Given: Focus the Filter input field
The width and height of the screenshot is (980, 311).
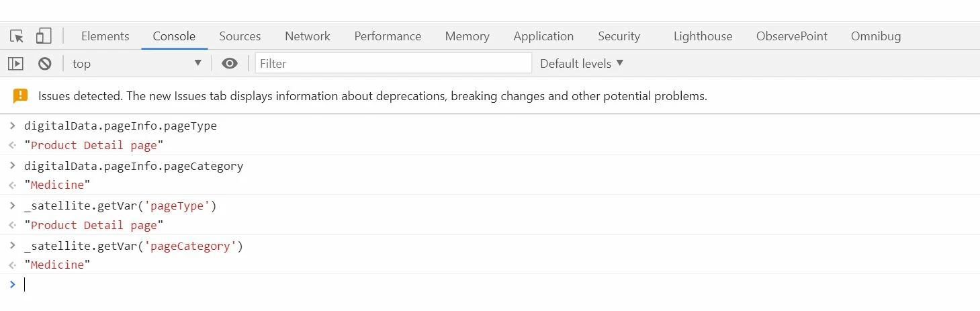Looking at the screenshot, I should pos(394,64).
